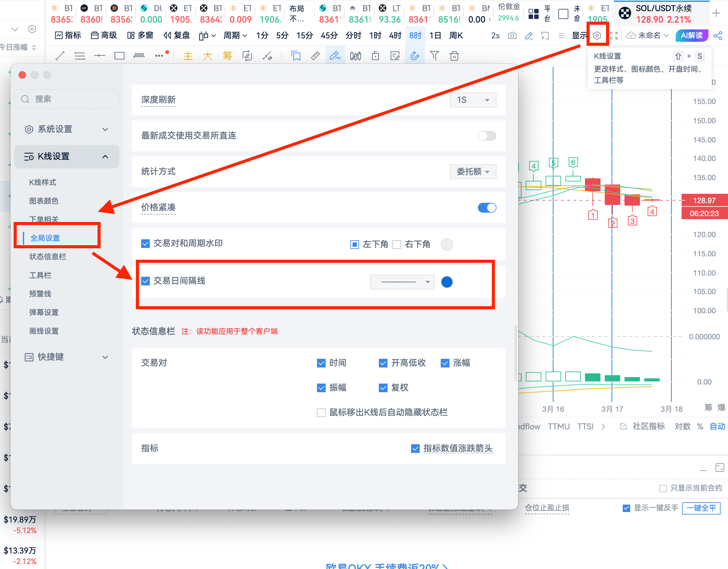Select the 右下角 watermark position
This screenshot has height=569, width=728.
pos(397,245)
